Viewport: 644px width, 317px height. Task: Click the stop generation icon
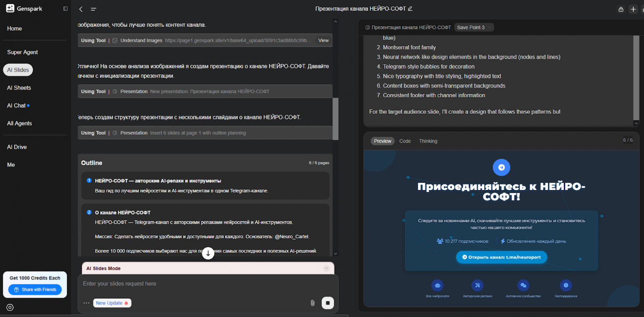(x=328, y=303)
